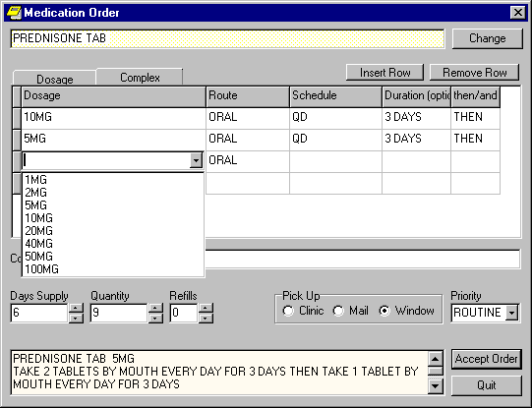Screen dimensions: 532x408
Task: Switch to the Dosage tab
Action: [54, 79]
